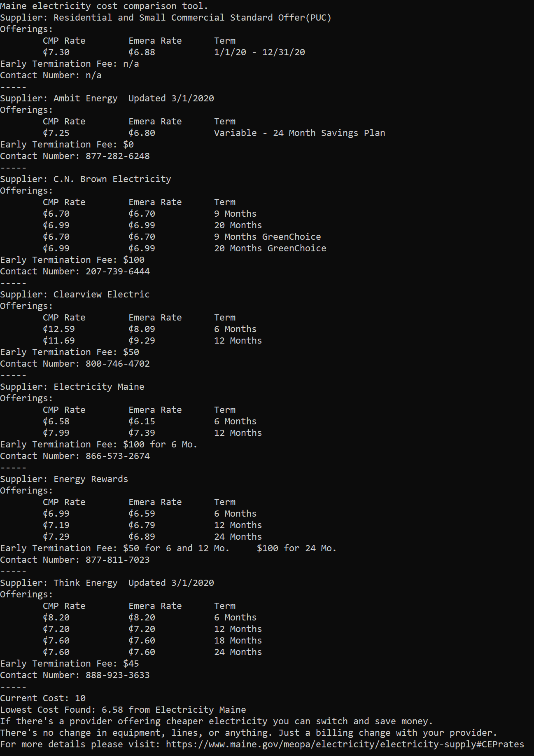This screenshot has width=534, height=756.
Task: Click the Emera rate ¢8.09
Action: coord(142,329)
